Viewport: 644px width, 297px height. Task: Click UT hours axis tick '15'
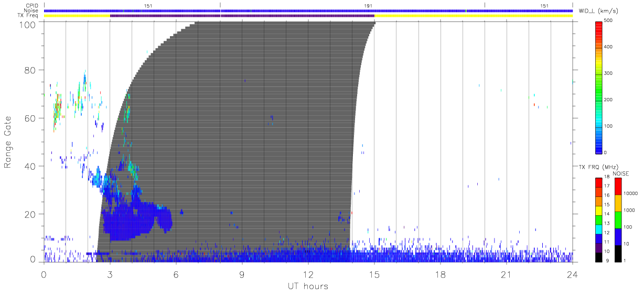(x=374, y=274)
